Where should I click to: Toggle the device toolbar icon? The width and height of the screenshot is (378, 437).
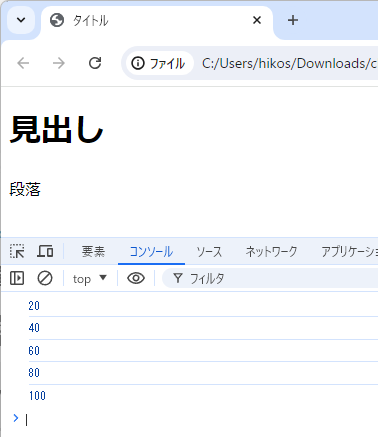[45, 251]
